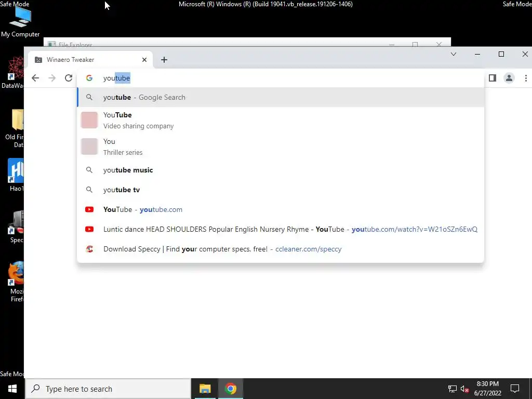Screen dimensions: 532x399
Task: Go back with the Chrome back arrow
Action: [x=35, y=78]
